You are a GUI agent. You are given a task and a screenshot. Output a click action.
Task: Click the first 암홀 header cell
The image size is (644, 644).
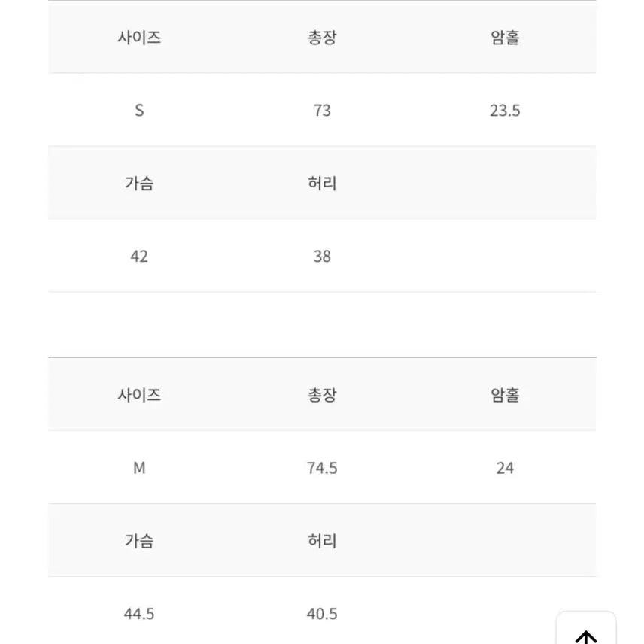(505, 38)
